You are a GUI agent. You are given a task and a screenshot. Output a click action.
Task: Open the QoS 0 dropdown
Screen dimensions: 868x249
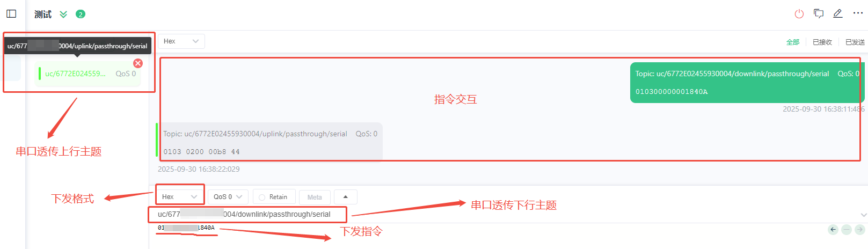tap(228, 197)
